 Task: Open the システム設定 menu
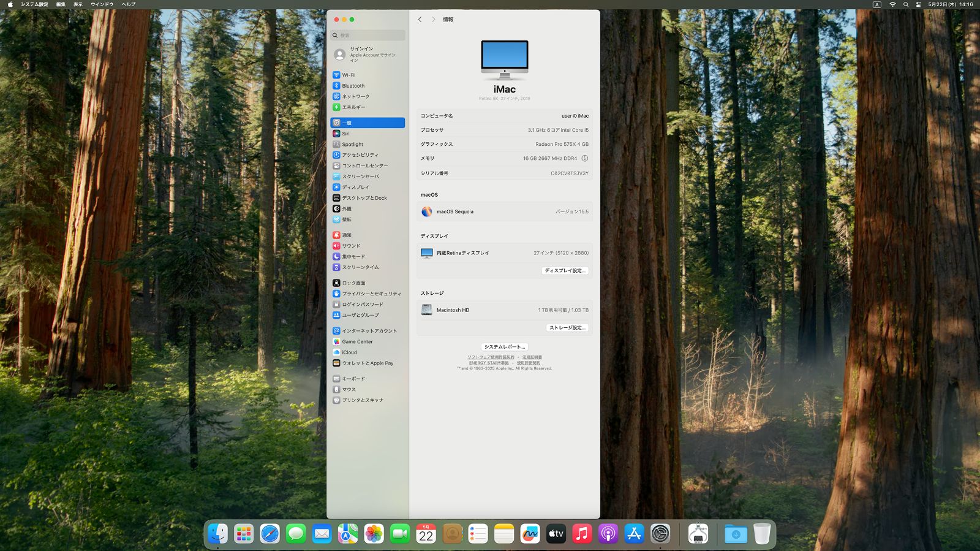(34, 4)
